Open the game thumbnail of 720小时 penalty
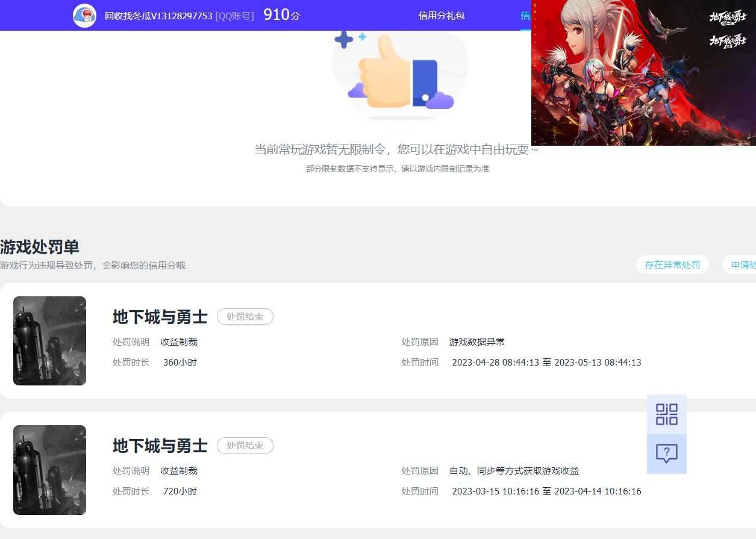 [x=49, y=470]
